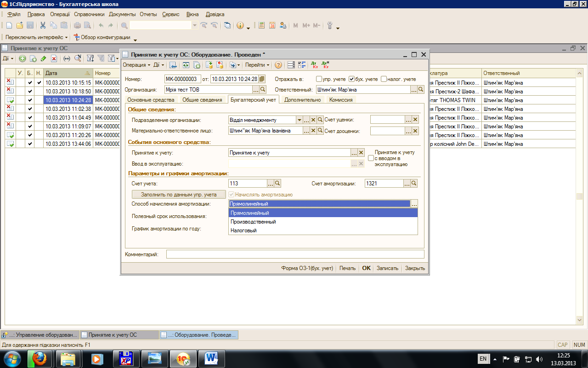Click the Закрыть button in the dialog
Screen dimensions: 588x368
click(415, 268)
